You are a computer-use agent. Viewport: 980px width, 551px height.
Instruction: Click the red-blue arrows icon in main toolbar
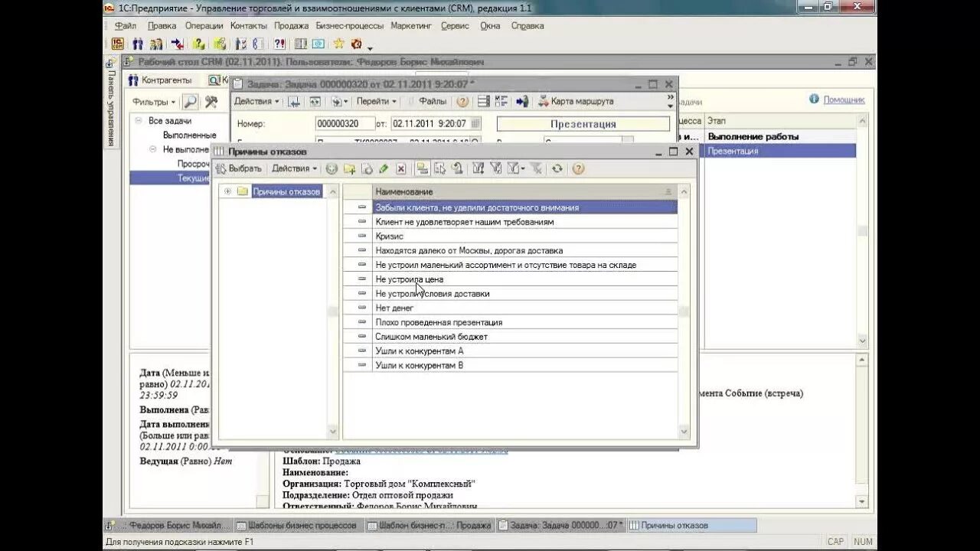click(177, 44)
